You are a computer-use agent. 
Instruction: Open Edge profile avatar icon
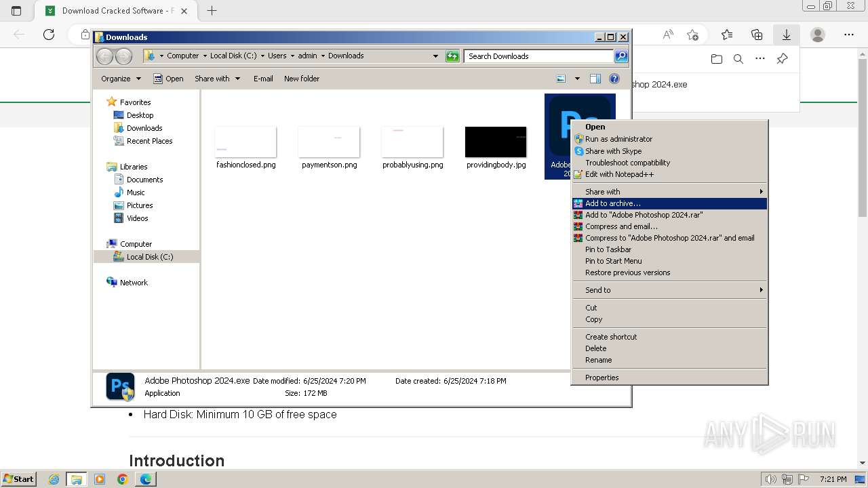pos(818,35)
